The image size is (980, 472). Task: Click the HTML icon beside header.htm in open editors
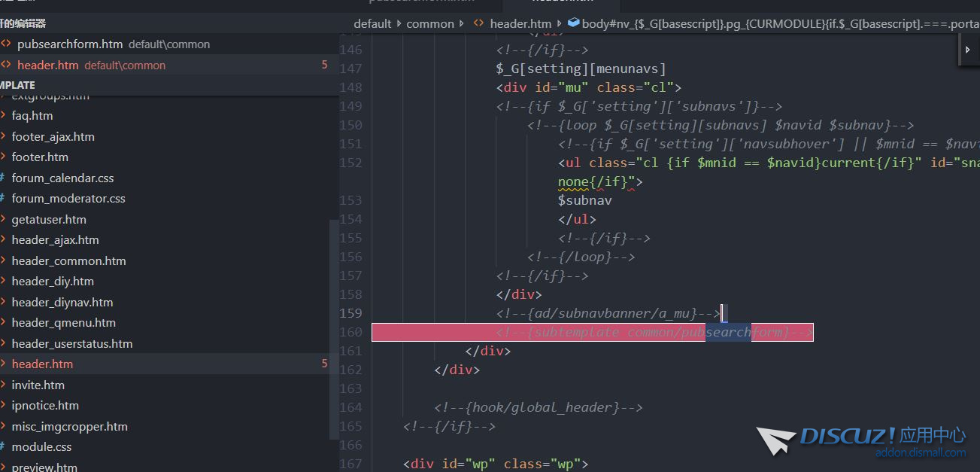[6, 65]
